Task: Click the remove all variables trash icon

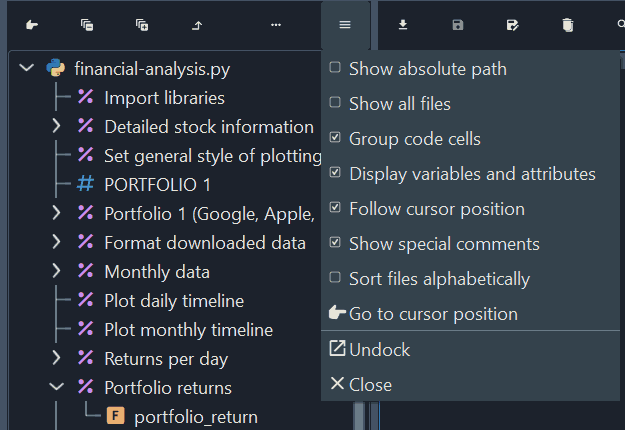Action: pyautogui.click(x=568, y=25)
